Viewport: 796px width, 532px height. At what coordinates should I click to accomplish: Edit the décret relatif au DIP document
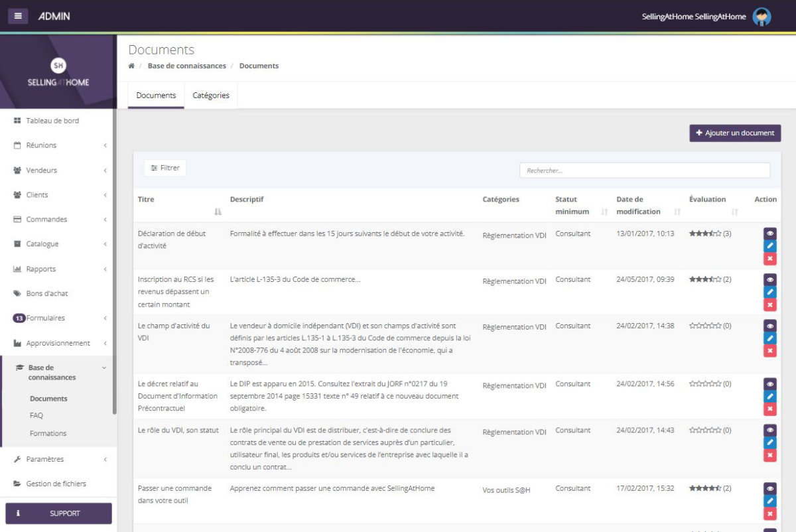[770, 397]
